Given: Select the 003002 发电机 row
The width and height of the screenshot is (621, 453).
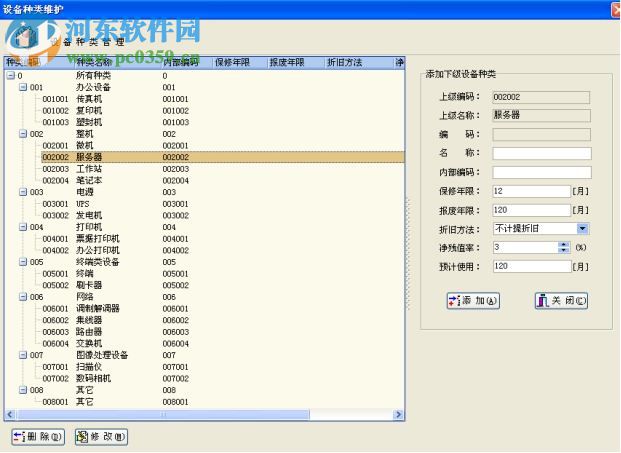Looking at the screenshot, I should click(223, 215).
